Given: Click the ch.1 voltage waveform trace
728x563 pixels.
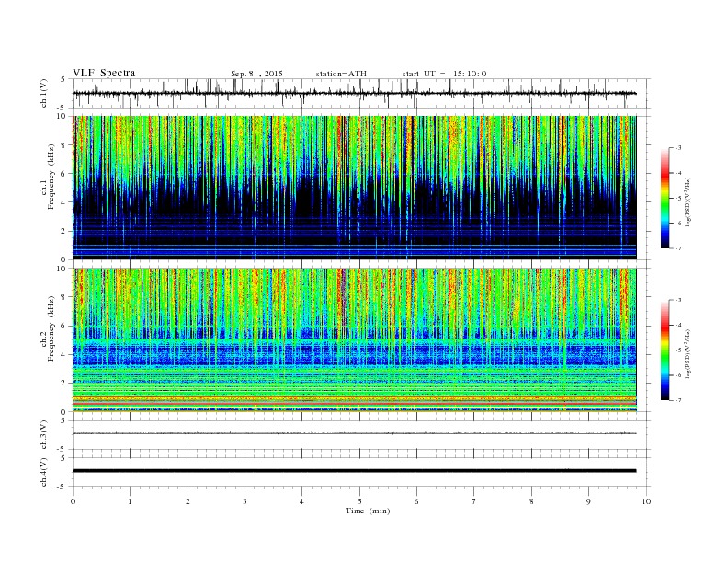Looking at the screenshot, I should (x=355, y=93).
